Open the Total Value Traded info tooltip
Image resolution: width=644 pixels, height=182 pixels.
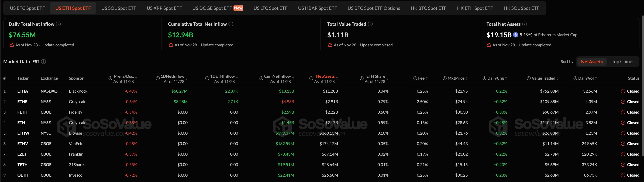(370, 24)
